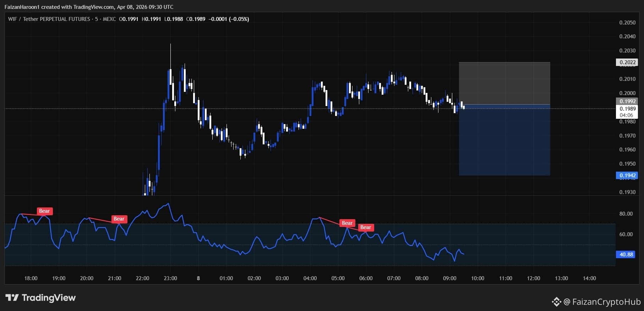
Task: Click the 06:00 time axis label
Action: (x=366, y=278)
